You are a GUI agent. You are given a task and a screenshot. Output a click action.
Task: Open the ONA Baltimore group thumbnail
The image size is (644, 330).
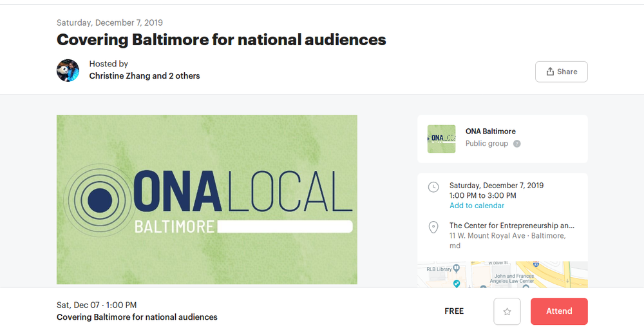(442, 139)
